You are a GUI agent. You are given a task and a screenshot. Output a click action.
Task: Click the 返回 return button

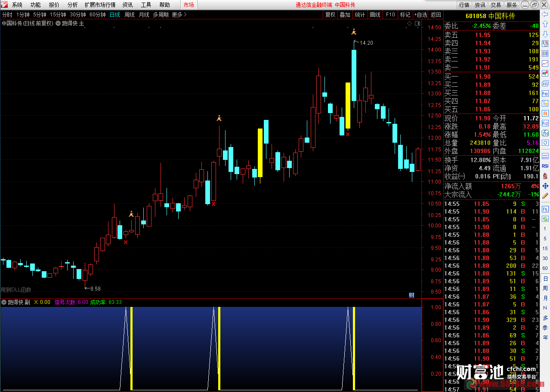[x=436, y=15]
